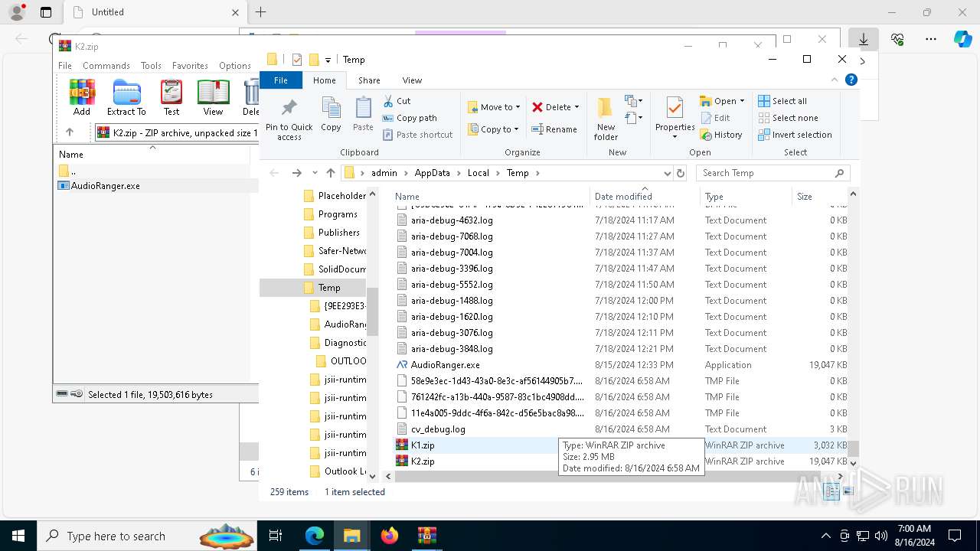
Task: Click the Select all option
Action: coord(782,101)
